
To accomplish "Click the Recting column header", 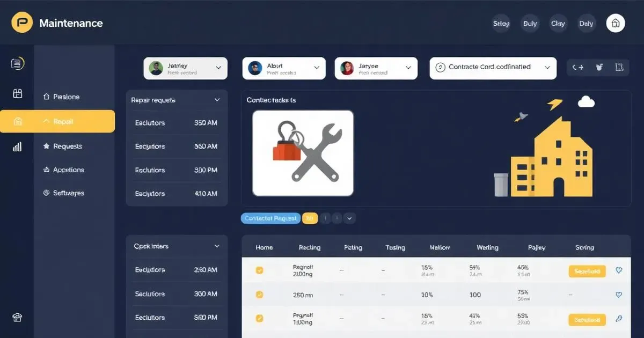I will (310, 247).
